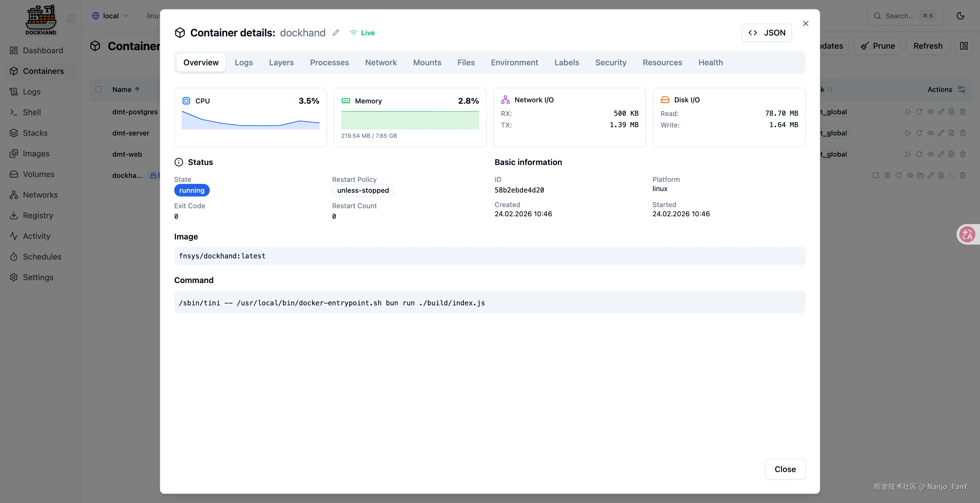Expand the local environment dropdown
Viewport: 980px width, 503px height.
click(x=110, y=15)
